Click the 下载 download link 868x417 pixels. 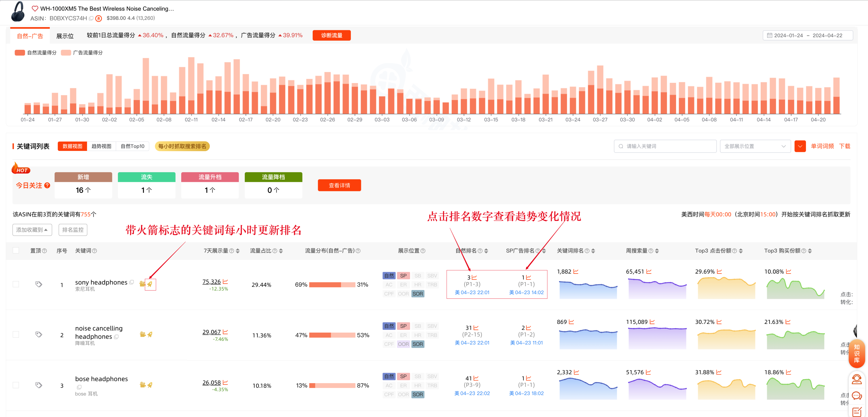pyautogui.click(x=844, y=146)
